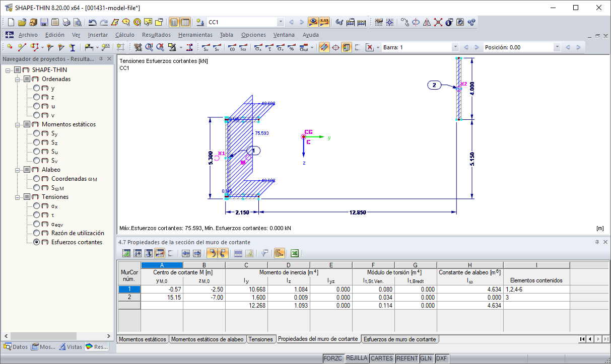The width and height of the screenshot is (611, 364).
Task: Click the filter funnel icon in table toolbar
Action: pyautogui.click(x=265, y=253)
